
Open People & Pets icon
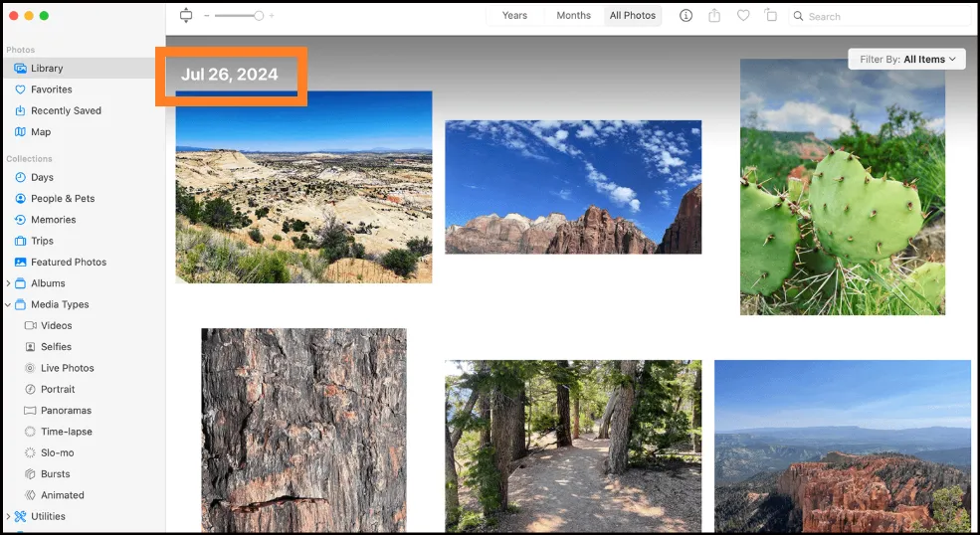coord(20,199)
